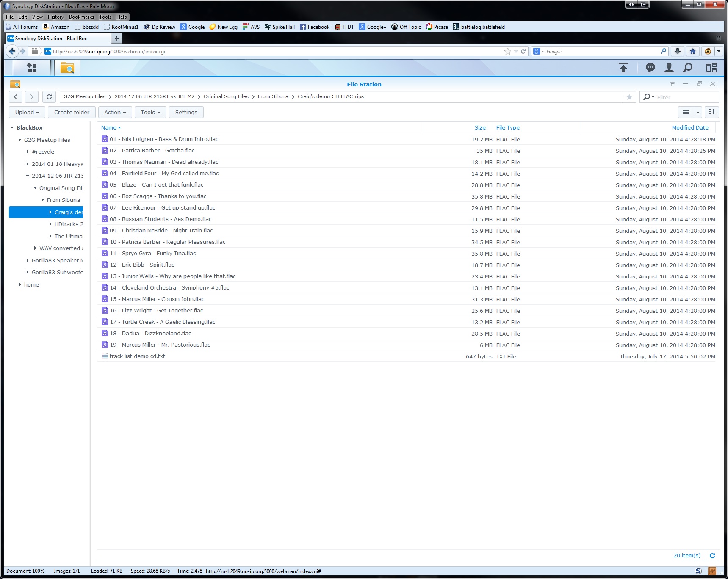Open the browser downloads arrow icon
This screenshot has height=579, width=728.
pos(678,51)
